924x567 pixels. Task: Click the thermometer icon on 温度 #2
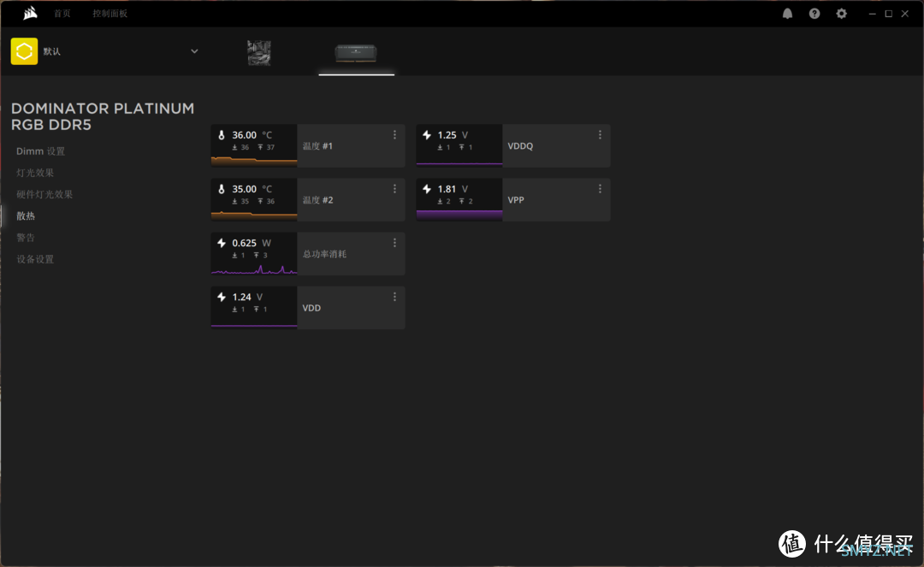(x=222, y=189)
